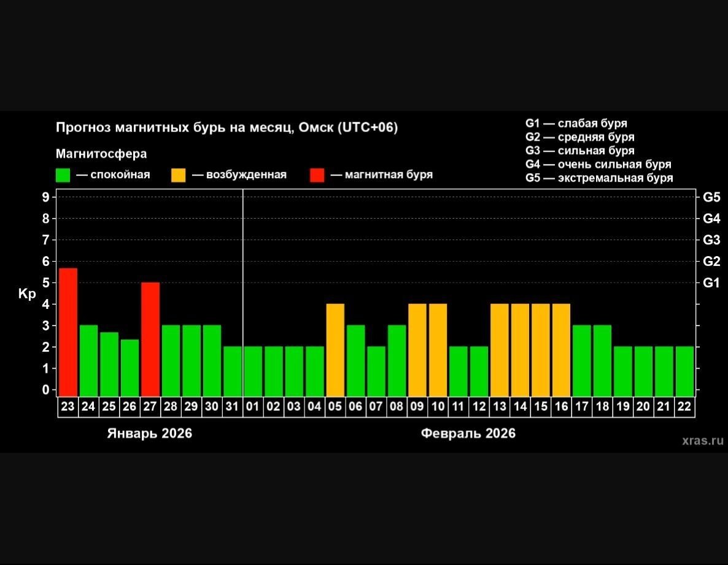Click the 'G5' right axis label

(x=711, y=198)
